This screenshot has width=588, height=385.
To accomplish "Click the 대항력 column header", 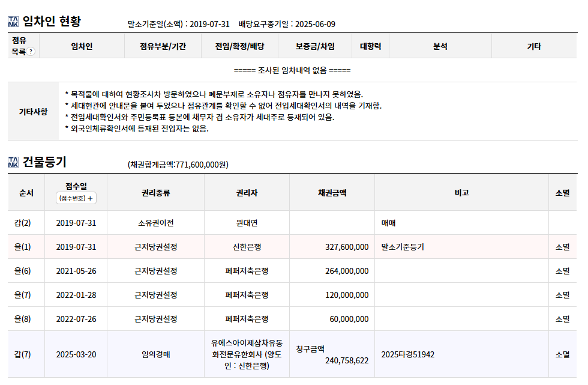I will 371,46.
